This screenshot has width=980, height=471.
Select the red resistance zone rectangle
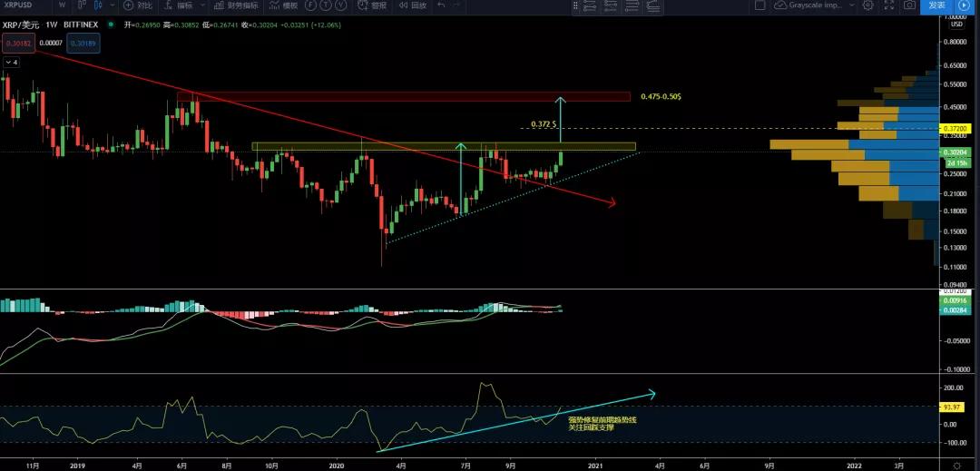404,97
